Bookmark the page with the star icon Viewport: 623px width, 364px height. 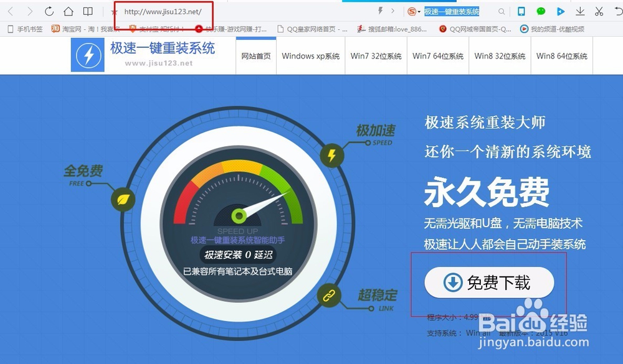115,12
